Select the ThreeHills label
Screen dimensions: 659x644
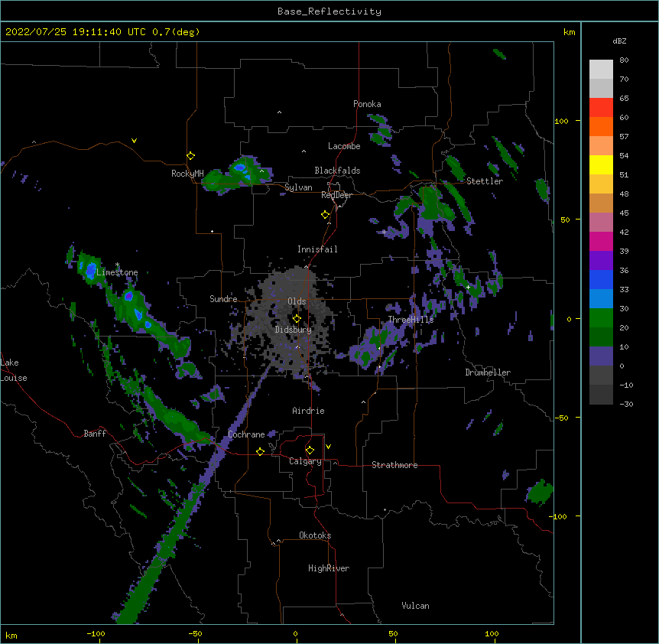411,320
